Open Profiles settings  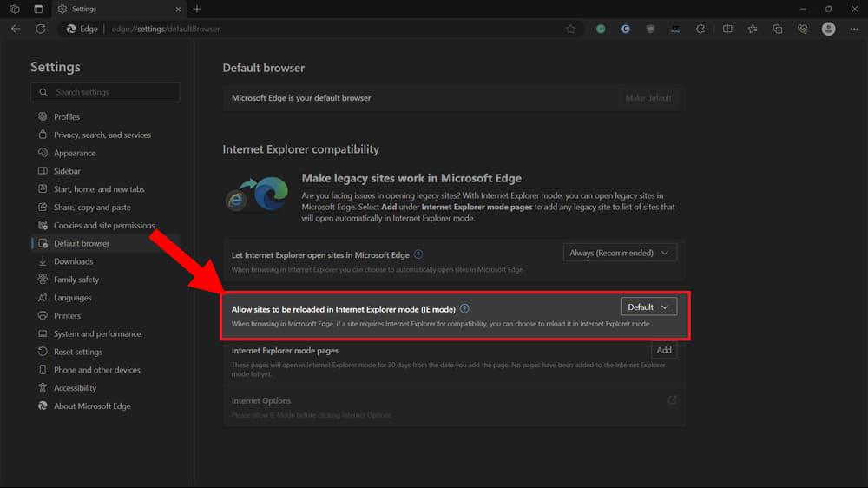tap(67, 117)
